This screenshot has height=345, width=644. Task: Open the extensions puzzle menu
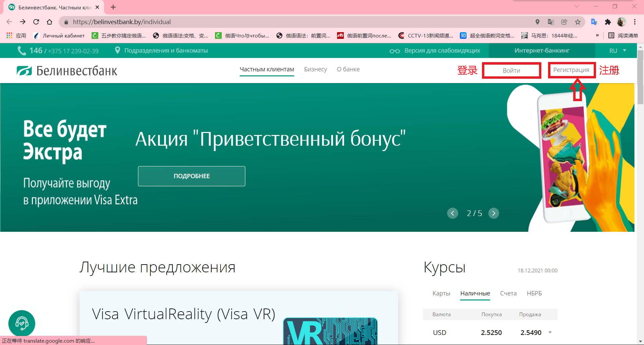[x=608, y=22]
